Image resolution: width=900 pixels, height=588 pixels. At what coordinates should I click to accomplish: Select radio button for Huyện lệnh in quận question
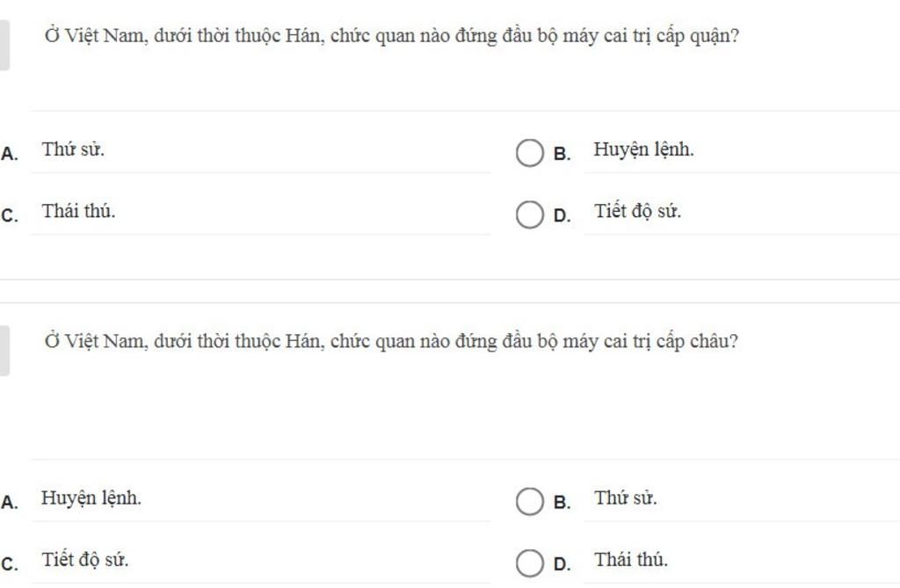[x=530, y=153]
